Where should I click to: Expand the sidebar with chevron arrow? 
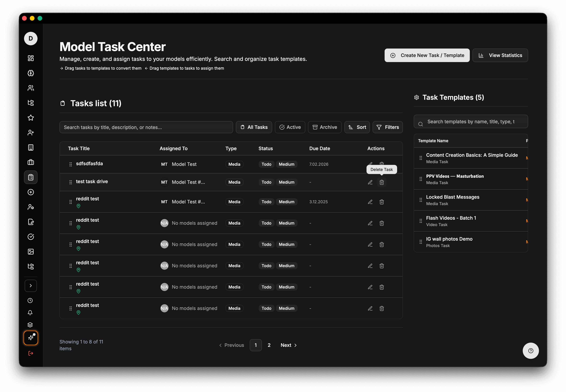coord(31,286)
